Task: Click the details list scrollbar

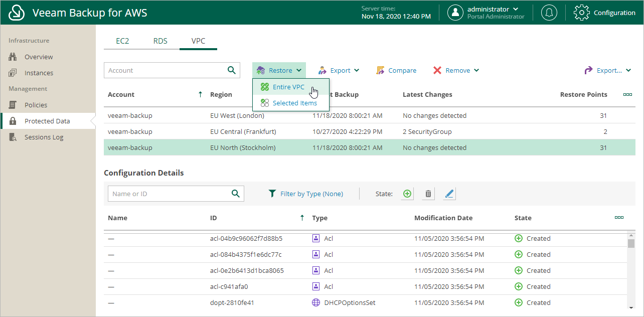Action: click(631, 243)
